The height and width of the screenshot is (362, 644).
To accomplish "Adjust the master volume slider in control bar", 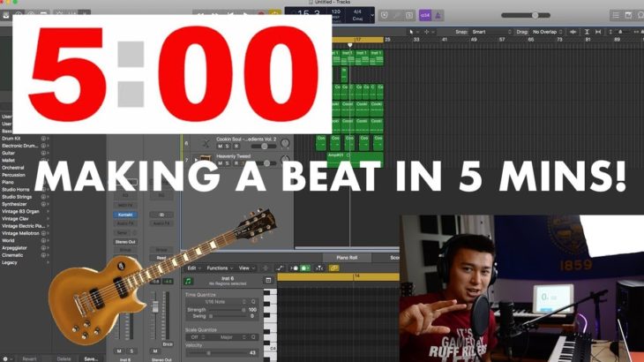I will [x=526, y=15].
